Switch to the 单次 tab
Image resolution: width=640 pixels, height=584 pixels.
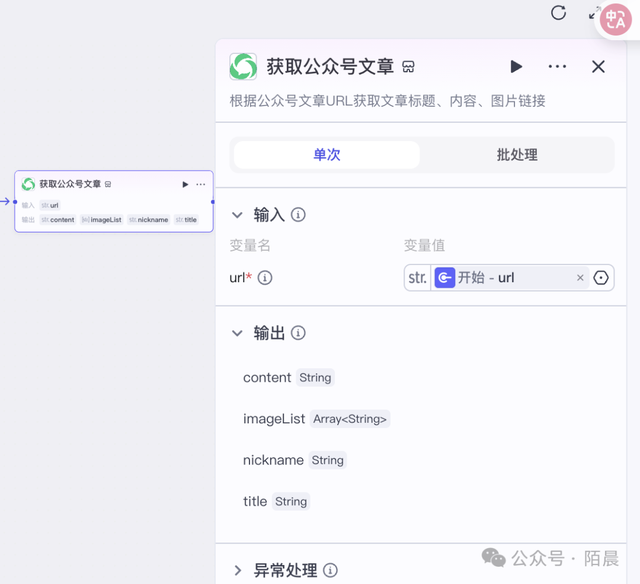(x=327, y=155)
